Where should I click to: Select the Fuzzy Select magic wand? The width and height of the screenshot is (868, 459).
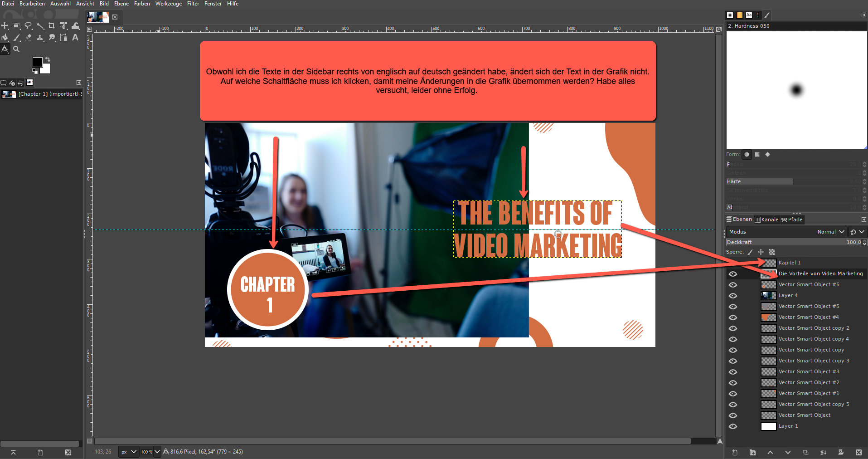point(40,26)
